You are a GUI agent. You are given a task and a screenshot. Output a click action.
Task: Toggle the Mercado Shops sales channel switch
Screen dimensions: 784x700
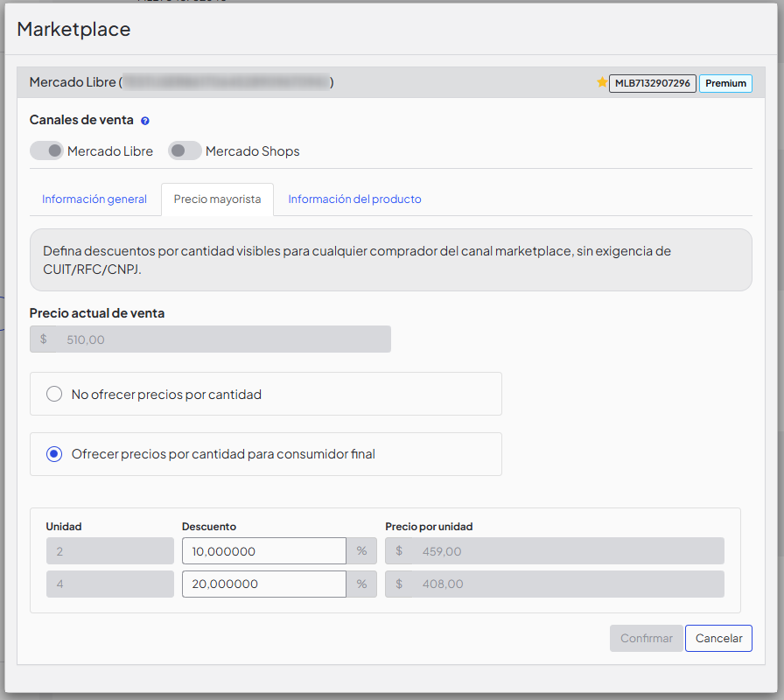coord(185,150)
